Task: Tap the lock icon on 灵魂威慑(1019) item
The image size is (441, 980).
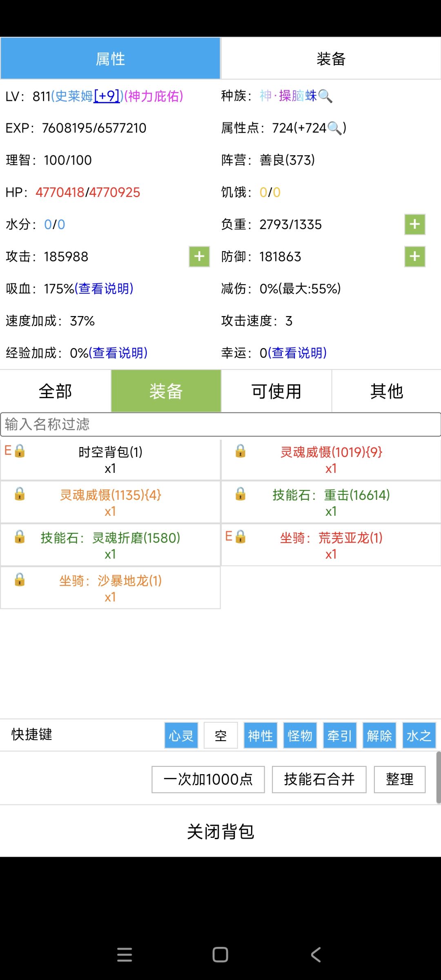Action: pos(241,451)
